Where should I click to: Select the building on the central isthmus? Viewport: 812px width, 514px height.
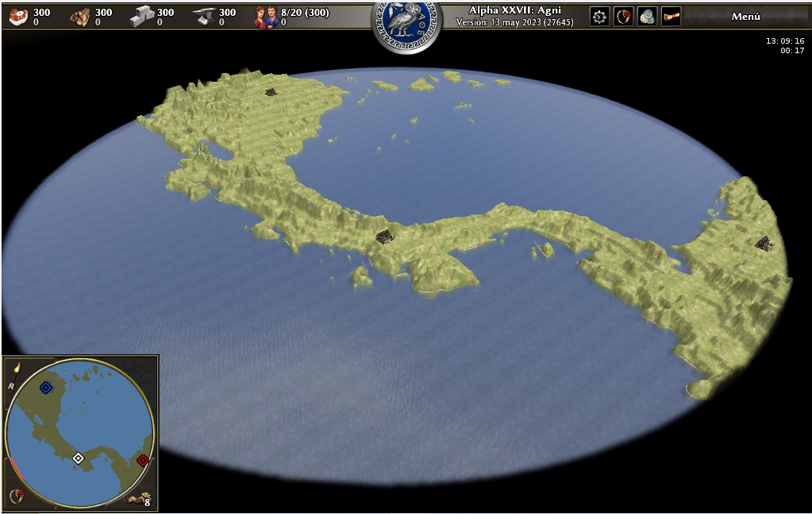[385, 237]
